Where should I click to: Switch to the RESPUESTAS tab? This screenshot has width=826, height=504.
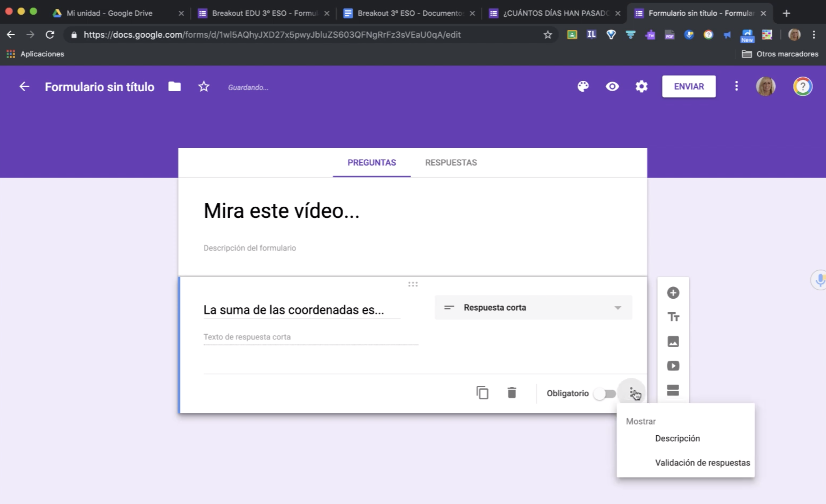tap(451, 163)
